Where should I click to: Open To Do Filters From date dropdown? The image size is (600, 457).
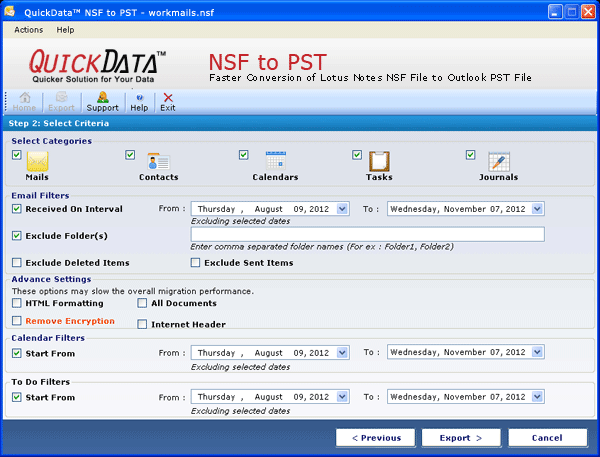pos(342,397)
